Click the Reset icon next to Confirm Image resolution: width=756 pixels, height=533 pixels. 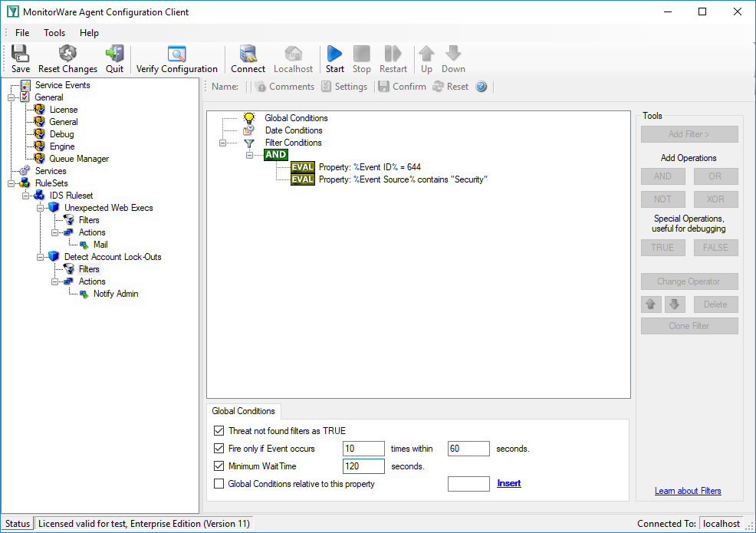point(439,87)
